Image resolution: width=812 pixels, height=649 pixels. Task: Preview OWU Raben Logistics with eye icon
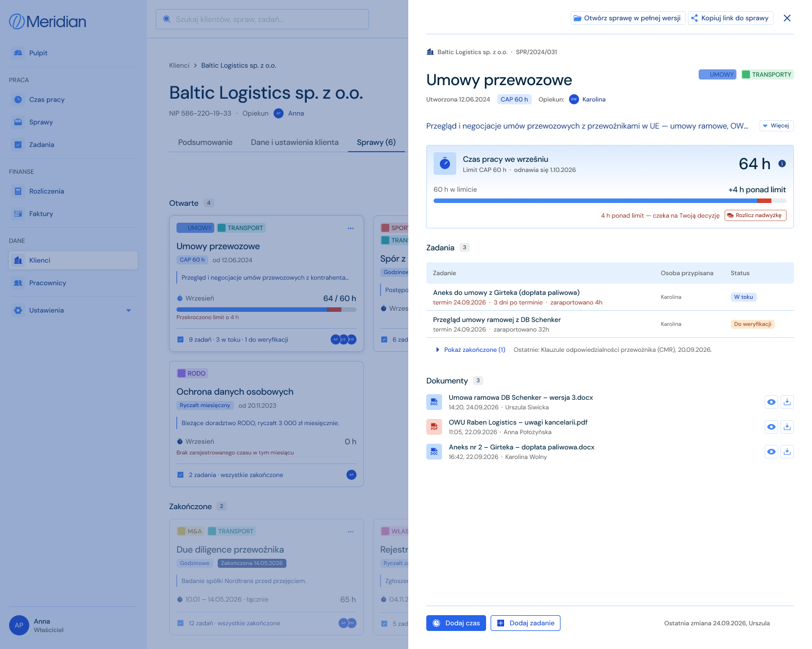771,427
